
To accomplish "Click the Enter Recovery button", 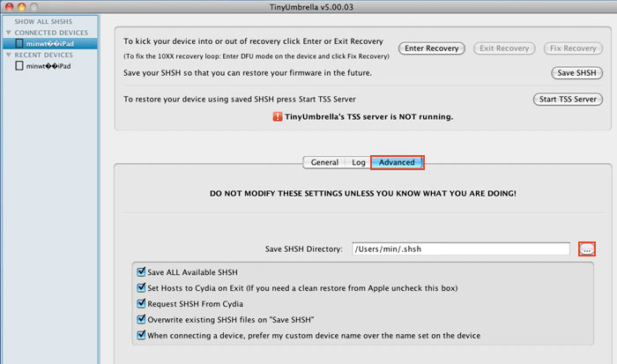I will [x=432, y=48].
